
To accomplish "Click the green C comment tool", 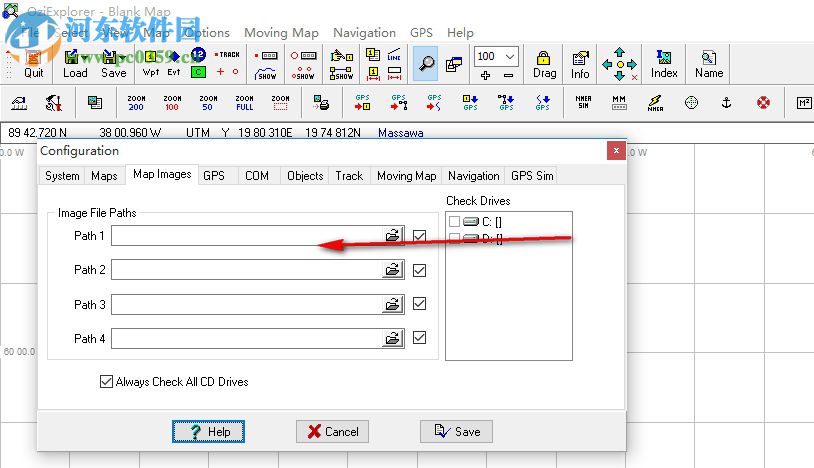I will pyautogui.click(x=198, y=72).
